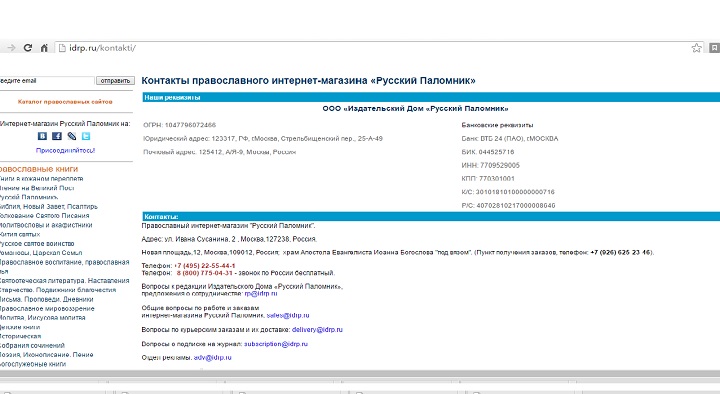Click the page icon in the address bar
This screenshot has width=720, height=394.
pos(62,48)
